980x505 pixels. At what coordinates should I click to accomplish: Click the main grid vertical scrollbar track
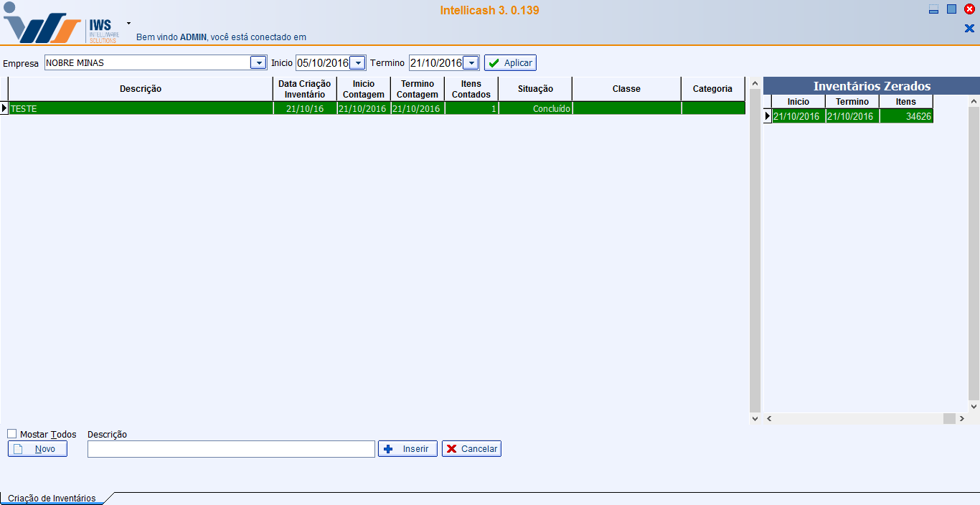pyautogui.click(x=755, y=250)
